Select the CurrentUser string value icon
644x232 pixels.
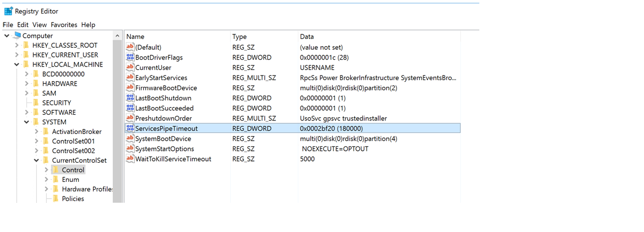(130, 68)
